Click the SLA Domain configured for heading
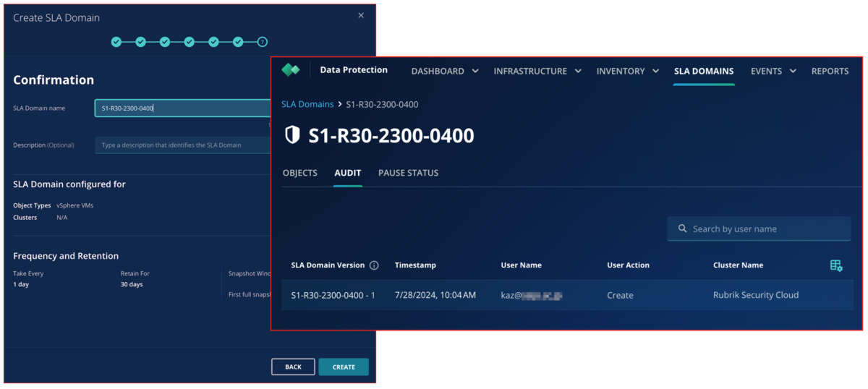This screenshot has width=868, height=389. (69, 184)
